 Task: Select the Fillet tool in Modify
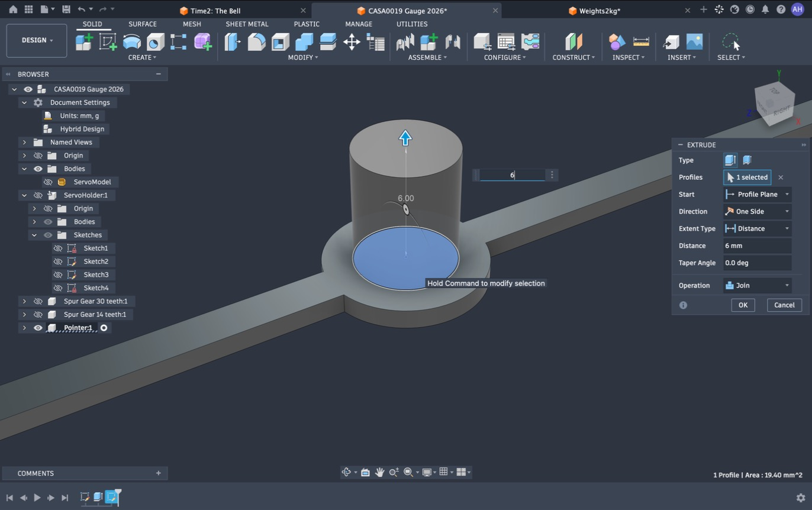click(256, 41)
